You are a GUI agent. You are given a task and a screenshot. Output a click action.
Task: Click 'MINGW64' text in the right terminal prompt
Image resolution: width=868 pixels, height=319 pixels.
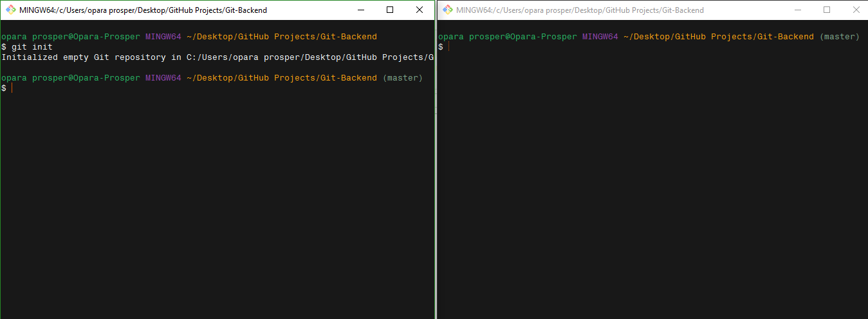(x=600, y=37)
